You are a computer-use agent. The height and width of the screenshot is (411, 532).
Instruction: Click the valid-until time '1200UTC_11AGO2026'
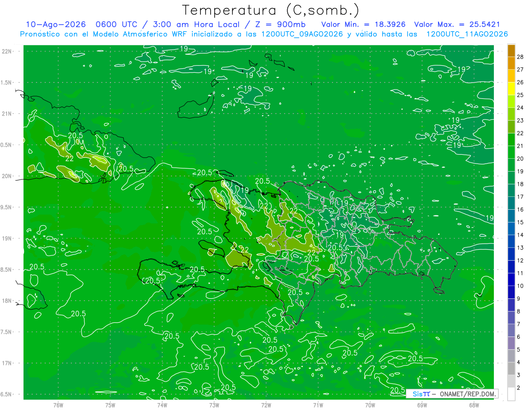tap(467, 34)
